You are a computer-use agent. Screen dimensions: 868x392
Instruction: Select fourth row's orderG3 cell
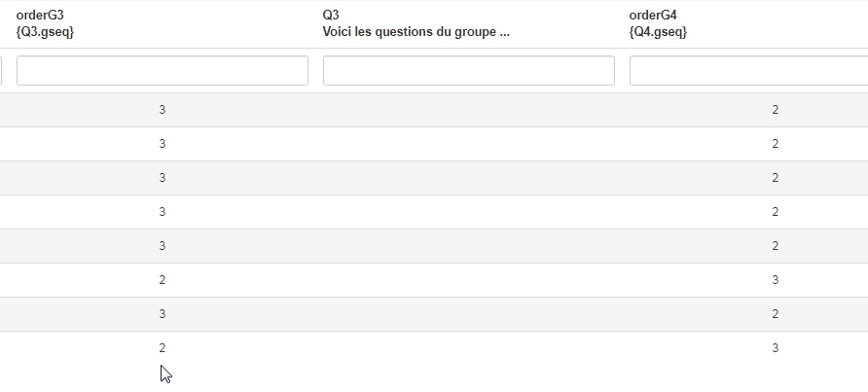(x=163, y=212)
